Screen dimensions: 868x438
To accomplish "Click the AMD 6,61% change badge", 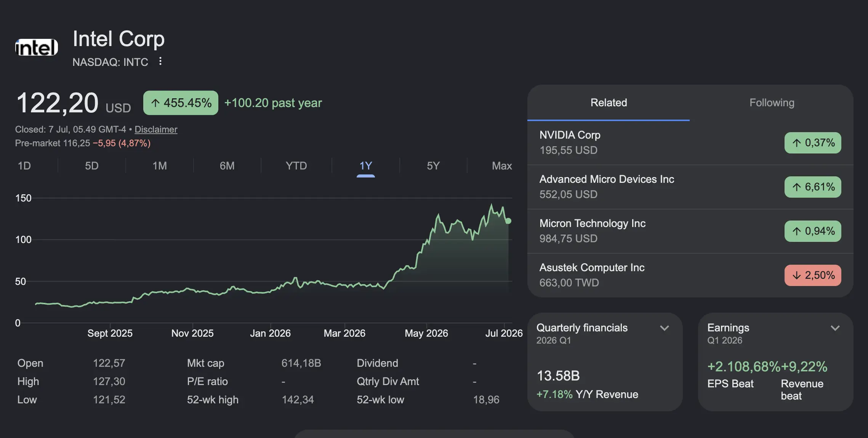I will tap(813, 187).
